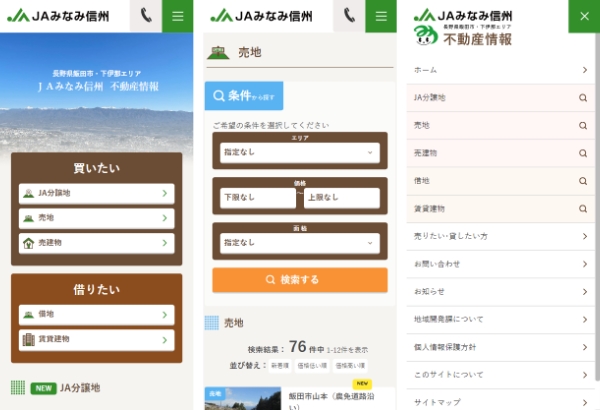The image size is (600, 410).
Task: Click the orange 検索する button
Action: [x=300, y=280]
